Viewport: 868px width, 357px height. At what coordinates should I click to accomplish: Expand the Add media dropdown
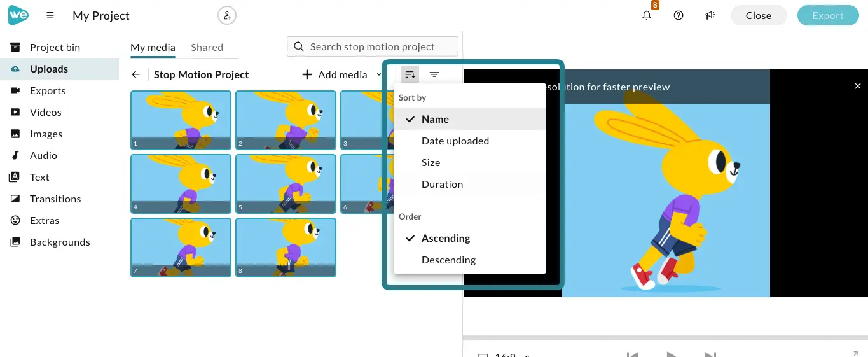pyautogui.click(x=379, y=74)
